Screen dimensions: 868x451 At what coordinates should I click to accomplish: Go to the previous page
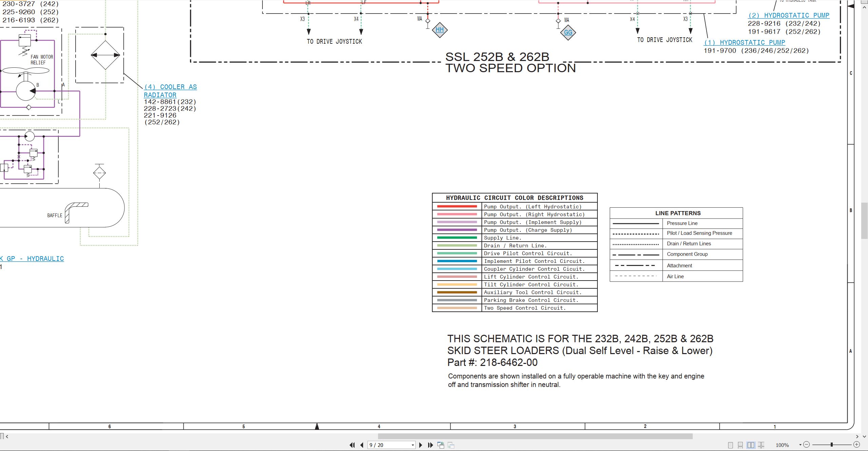pos(362,445)
